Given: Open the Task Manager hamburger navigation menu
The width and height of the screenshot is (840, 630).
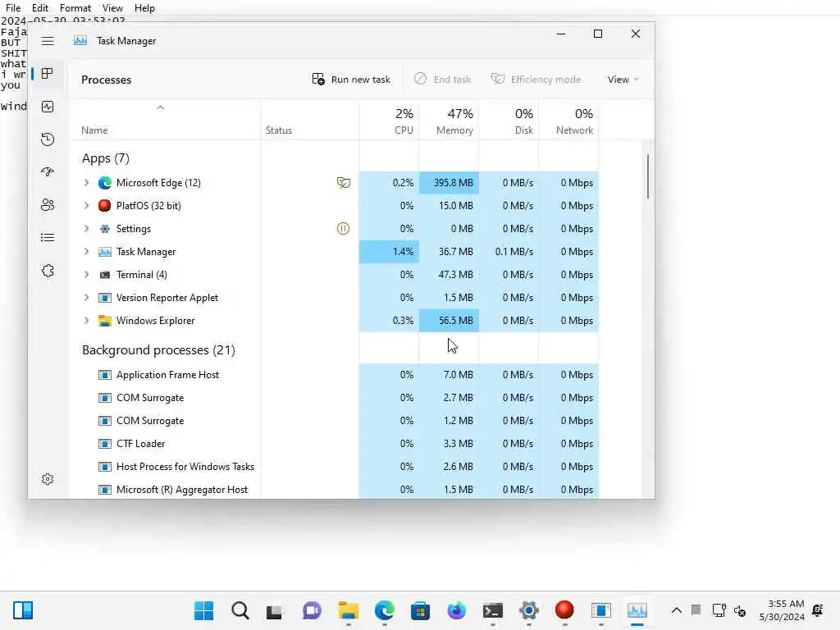Looking at the screenshot, I should tap(48, 41).
